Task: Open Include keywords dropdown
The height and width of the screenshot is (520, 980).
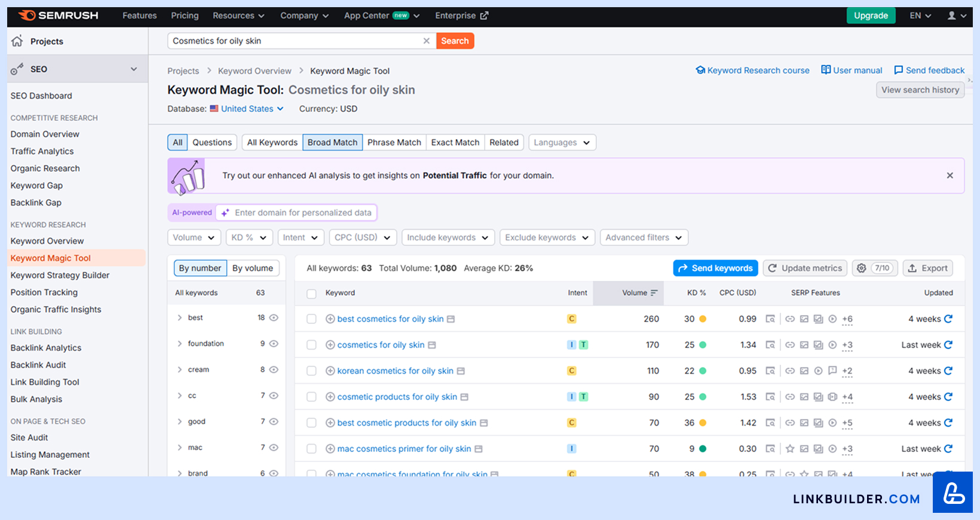Action: click(448, 237)
